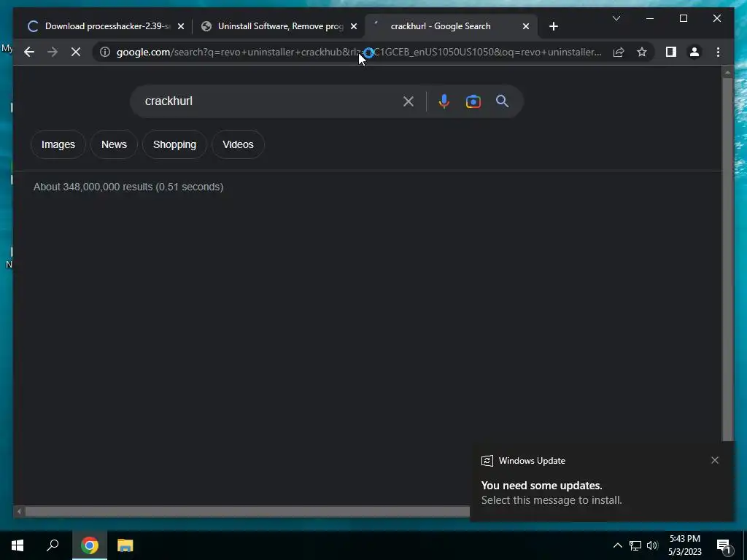Open the tab search dropdown chevron
747x560 pixels.
616,18
